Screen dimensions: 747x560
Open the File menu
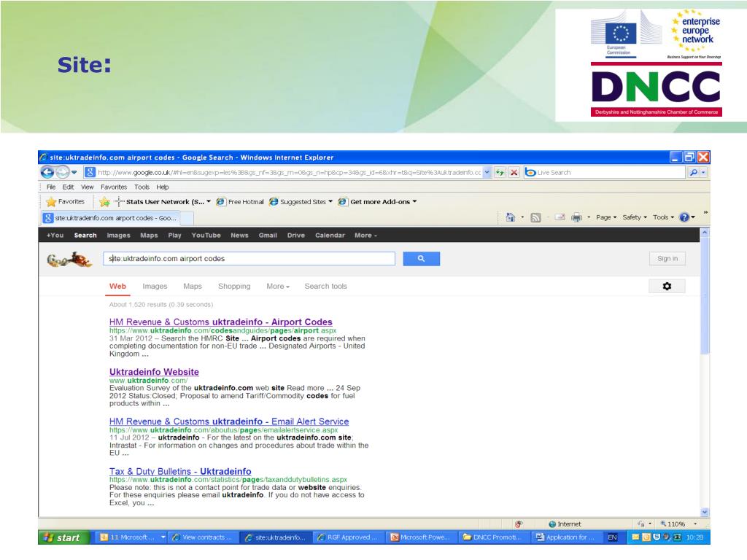point(51,187)
